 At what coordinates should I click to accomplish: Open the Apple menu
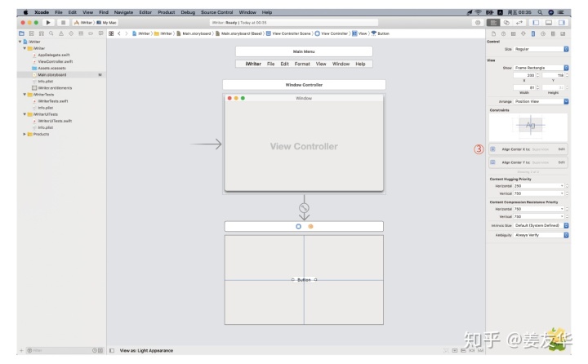click(x=25, y=12)
